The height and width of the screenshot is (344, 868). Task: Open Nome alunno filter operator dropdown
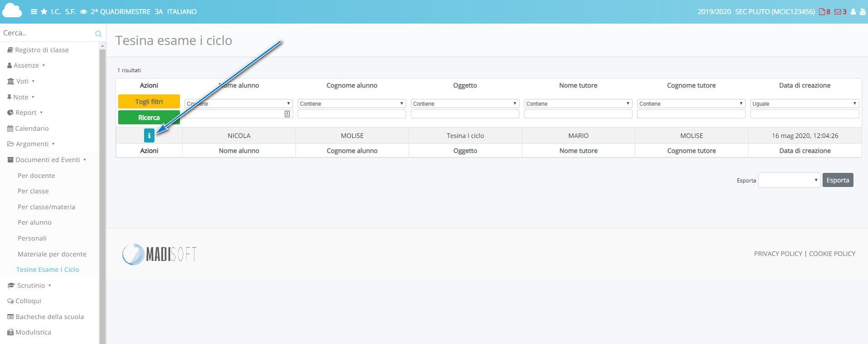click(239, 103)
